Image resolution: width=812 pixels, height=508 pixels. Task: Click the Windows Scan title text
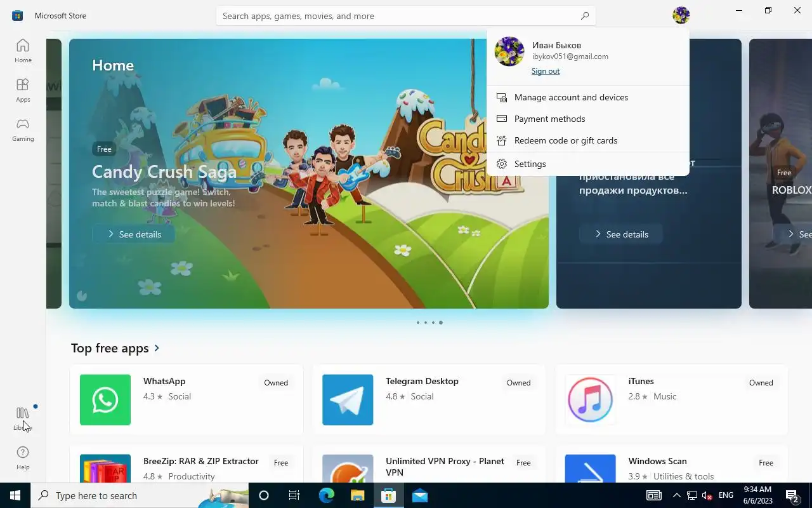[657, 461]
